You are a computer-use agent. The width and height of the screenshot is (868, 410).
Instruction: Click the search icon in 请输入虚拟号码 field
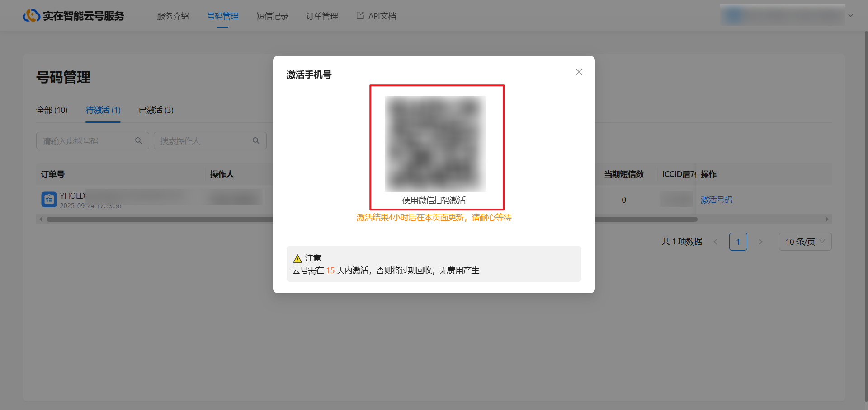click(x=139, y=141)
